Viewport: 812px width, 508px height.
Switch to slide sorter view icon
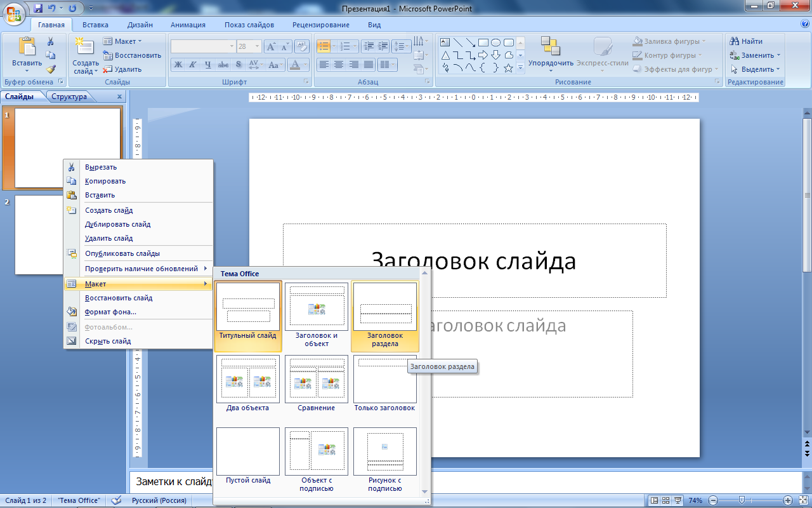(x=666, y=500)
